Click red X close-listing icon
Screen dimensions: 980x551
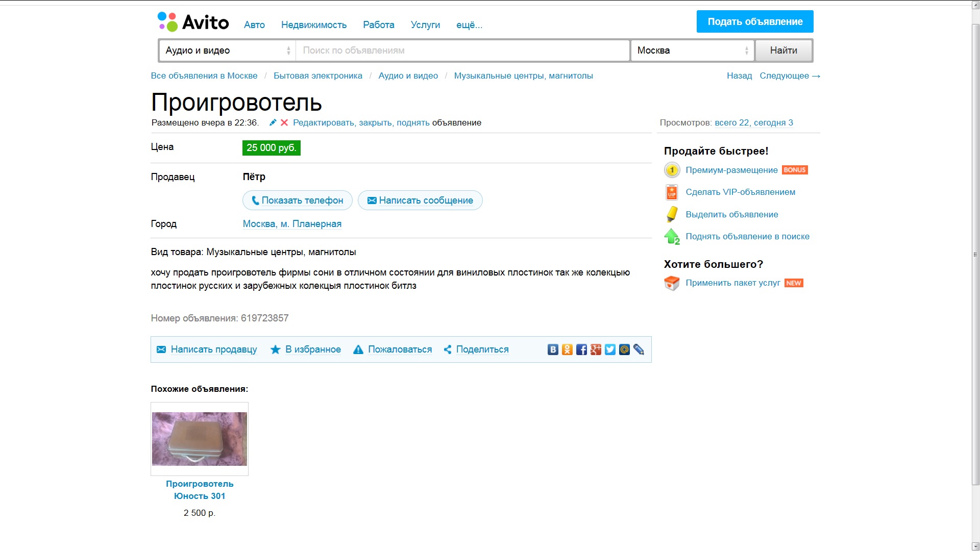[284, 122]
